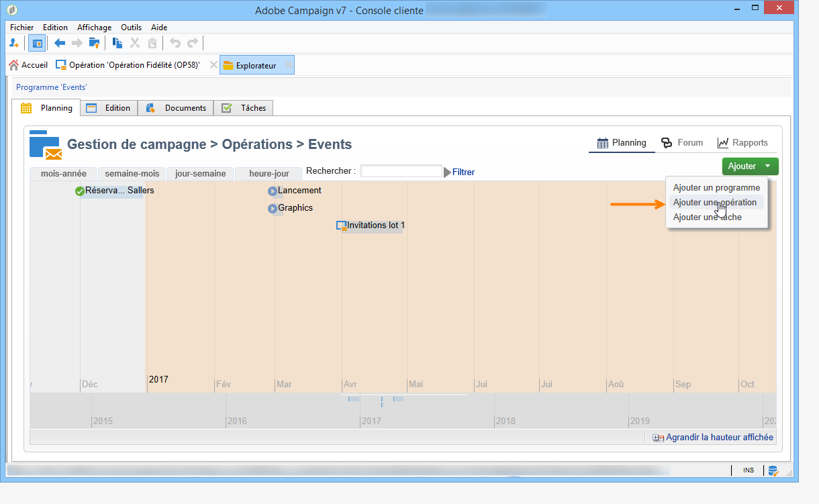Toggle the explorer view toolbar icon
The height and width of the screenshot is (504, 819).
[x=37, y=43]
